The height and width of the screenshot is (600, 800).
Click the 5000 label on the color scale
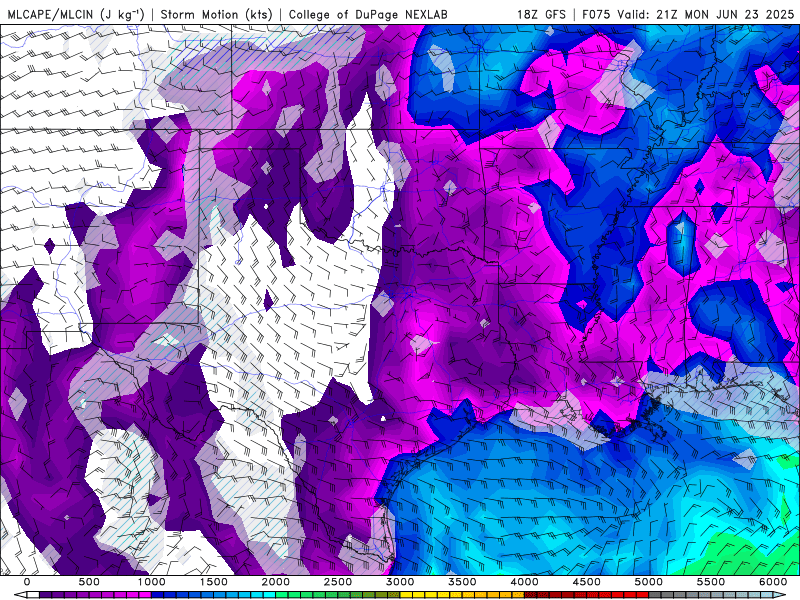pyautogui.click(x=649, y=582)
